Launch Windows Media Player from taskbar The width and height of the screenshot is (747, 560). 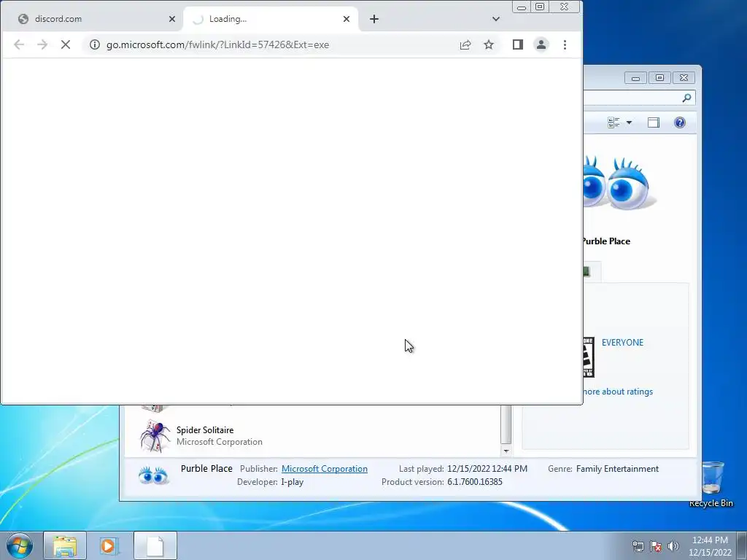108,545
